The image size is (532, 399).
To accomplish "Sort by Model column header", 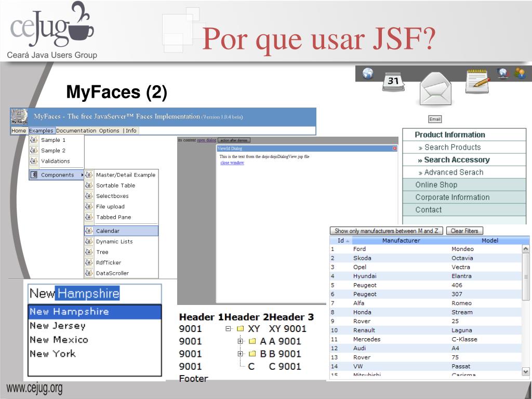I will (490, 241).
